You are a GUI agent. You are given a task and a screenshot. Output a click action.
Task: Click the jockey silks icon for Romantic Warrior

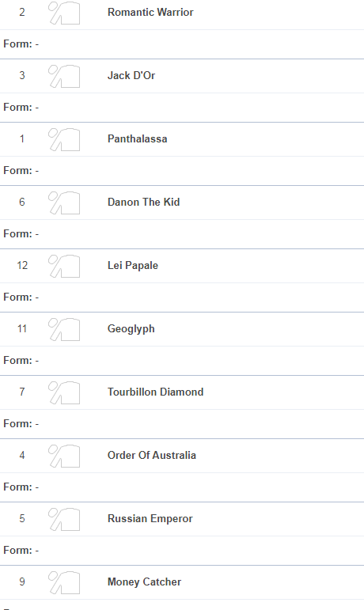point(64,13)
